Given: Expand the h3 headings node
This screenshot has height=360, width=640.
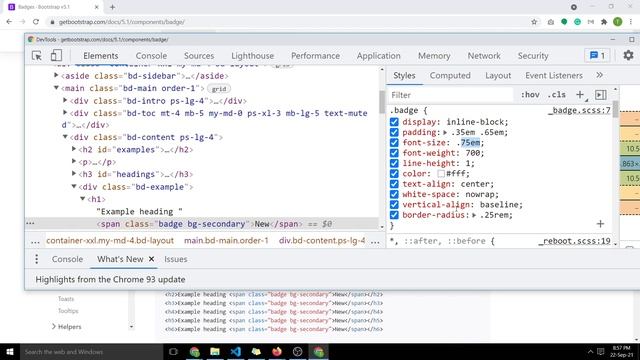Looking at the screenshot, I should coord(74,173).
